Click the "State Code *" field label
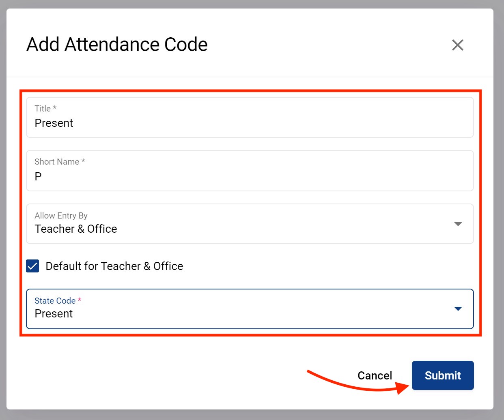The width and height of the screenshot is (504, 420). point(58,301)
